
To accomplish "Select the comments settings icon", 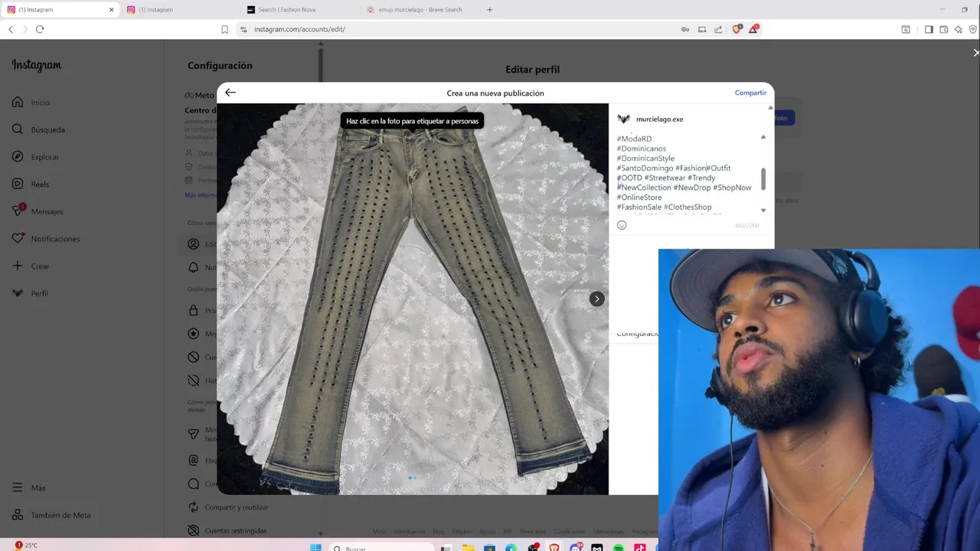I will (x=194, y=484).
